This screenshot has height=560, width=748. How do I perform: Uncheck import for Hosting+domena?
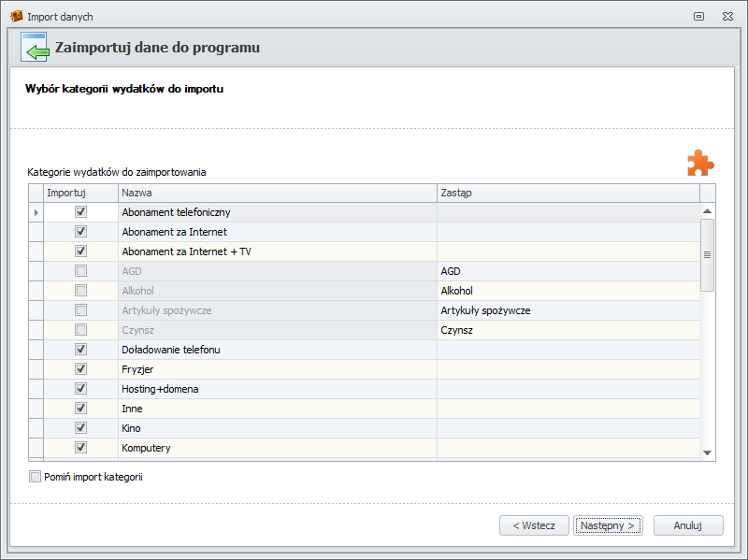[80, 389]
